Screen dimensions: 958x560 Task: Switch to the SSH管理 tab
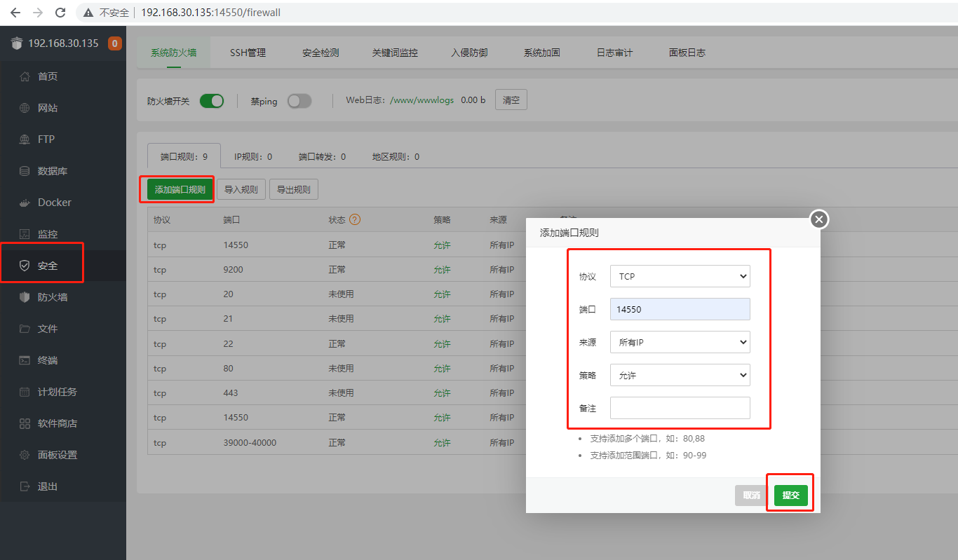pyautogui.click(x=248, y=53)
